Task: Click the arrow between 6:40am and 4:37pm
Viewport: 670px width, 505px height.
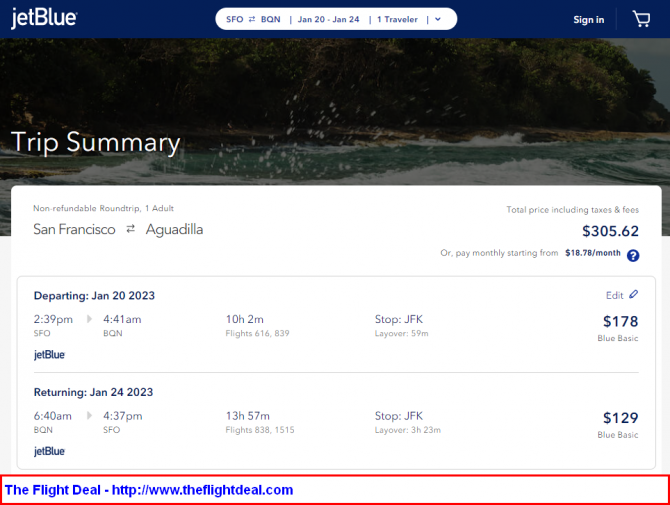Action: pyautogui.click(x=89, y=416)
